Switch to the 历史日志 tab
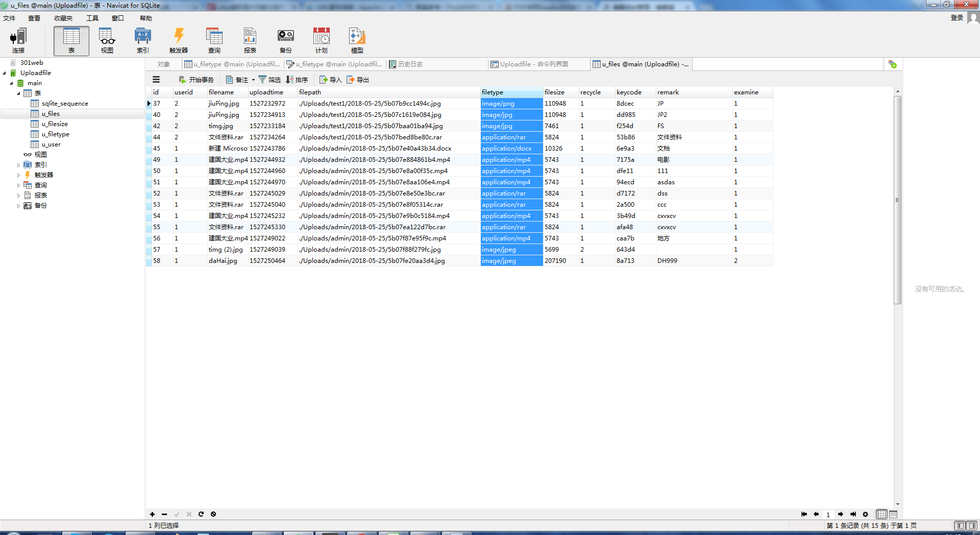This screenshot has height=535, width=980. coord(436,64)
